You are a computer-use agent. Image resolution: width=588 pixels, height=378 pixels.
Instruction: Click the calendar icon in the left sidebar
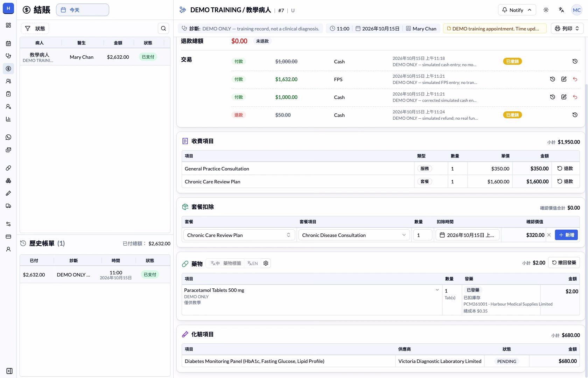click(x=8, y=43)
